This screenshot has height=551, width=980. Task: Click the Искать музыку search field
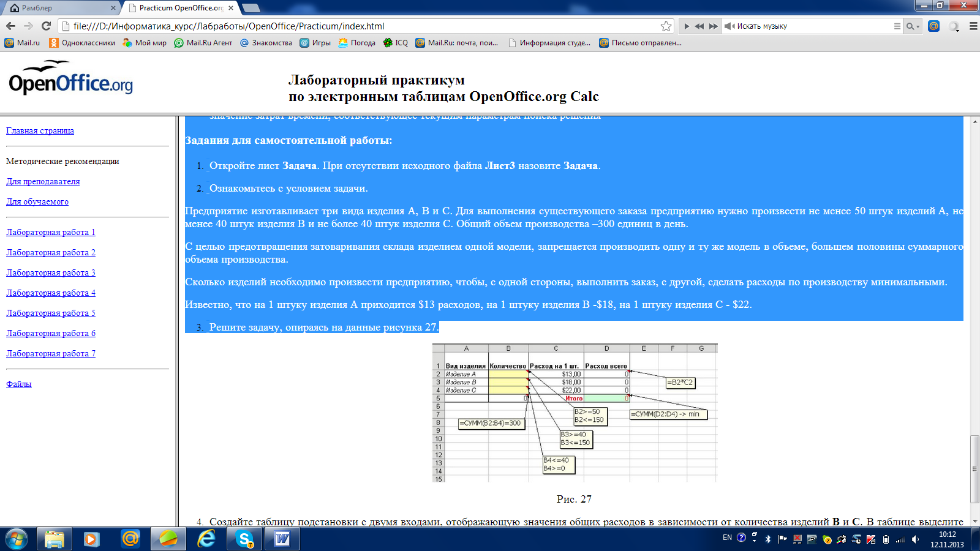coord(813,26)
